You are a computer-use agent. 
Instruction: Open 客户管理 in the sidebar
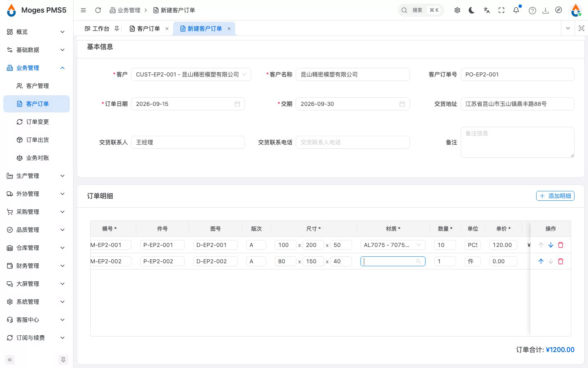coord(36,86)
